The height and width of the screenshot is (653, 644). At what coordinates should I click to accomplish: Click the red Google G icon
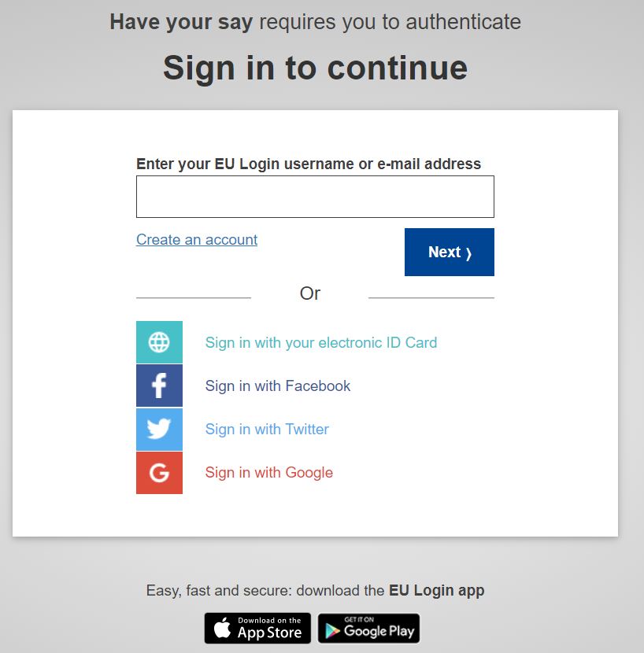click(159, 472)
